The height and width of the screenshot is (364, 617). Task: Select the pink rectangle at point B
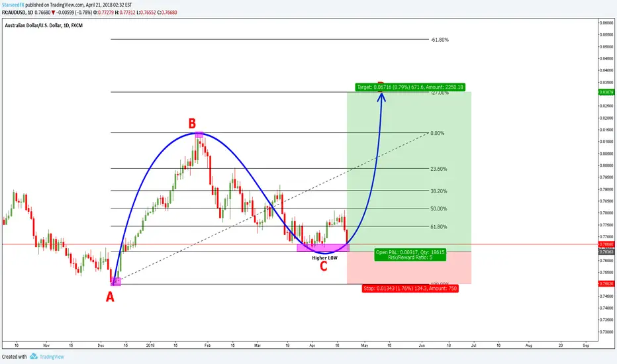pos(199,134)
